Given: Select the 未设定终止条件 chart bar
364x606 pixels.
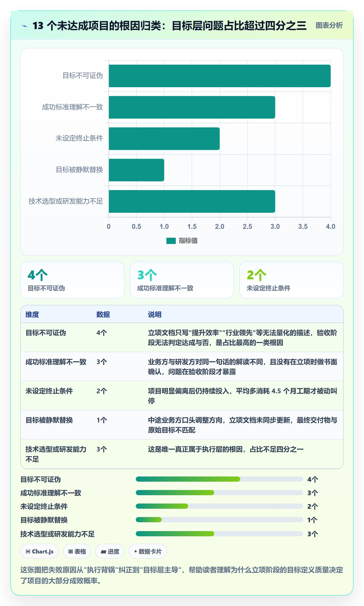Looking at the screenshot, I should pos(164,139).
